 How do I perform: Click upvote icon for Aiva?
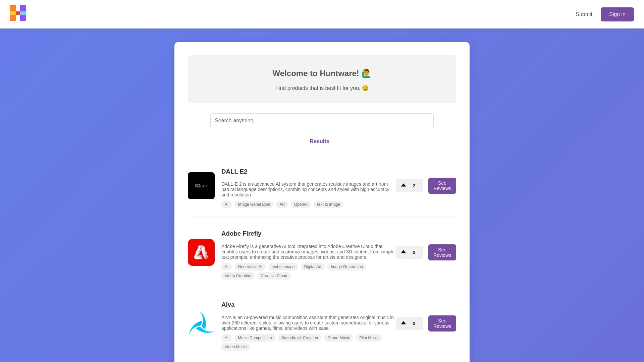404,323
